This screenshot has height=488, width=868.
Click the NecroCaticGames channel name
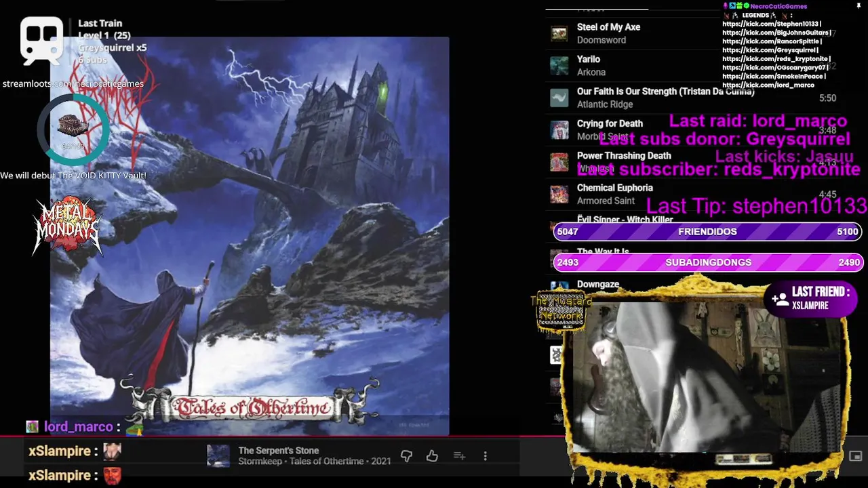click(x=778, y=6)
